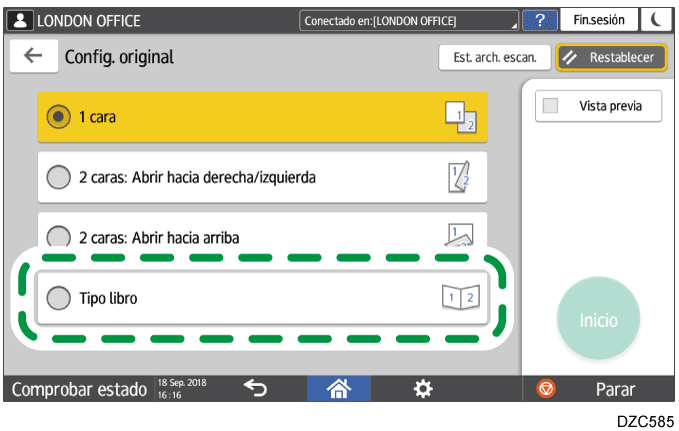Screen dimensions: 679x431
Task: Expand the Conectado en: [LONDON OFFICE] dropdown
Action: (410, 21)
